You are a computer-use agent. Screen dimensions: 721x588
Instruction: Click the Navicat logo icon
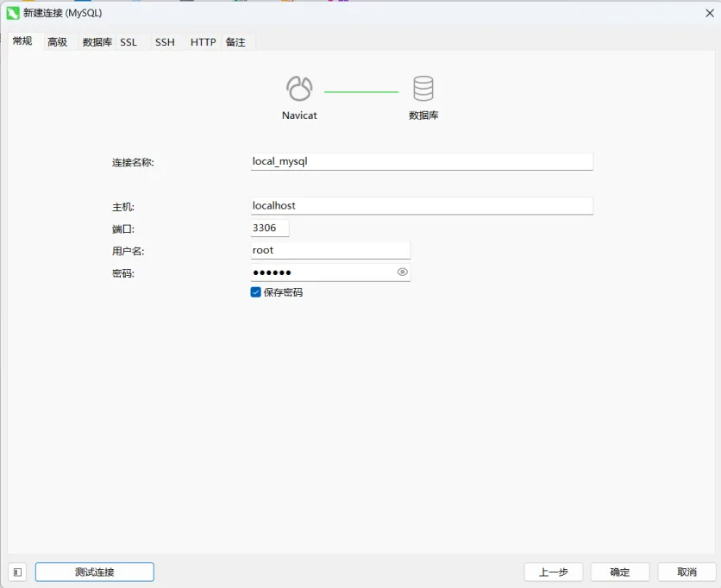point(299,88)
